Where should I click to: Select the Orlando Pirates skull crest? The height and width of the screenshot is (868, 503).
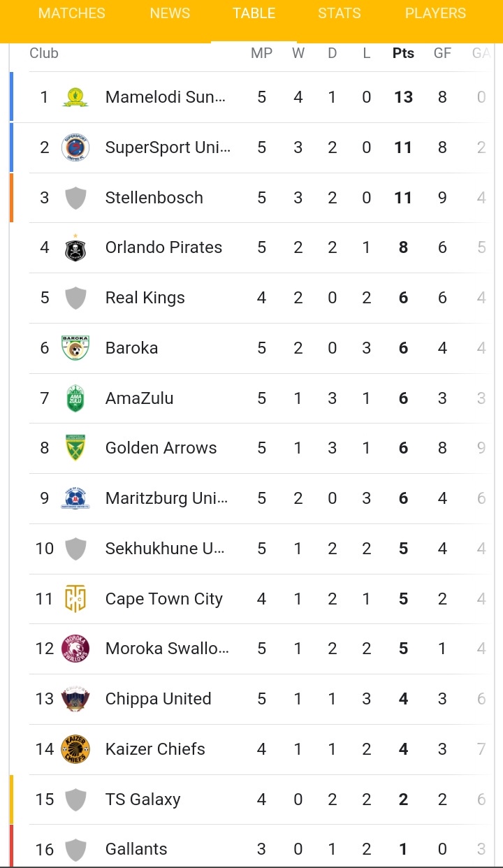click(75, 247)
